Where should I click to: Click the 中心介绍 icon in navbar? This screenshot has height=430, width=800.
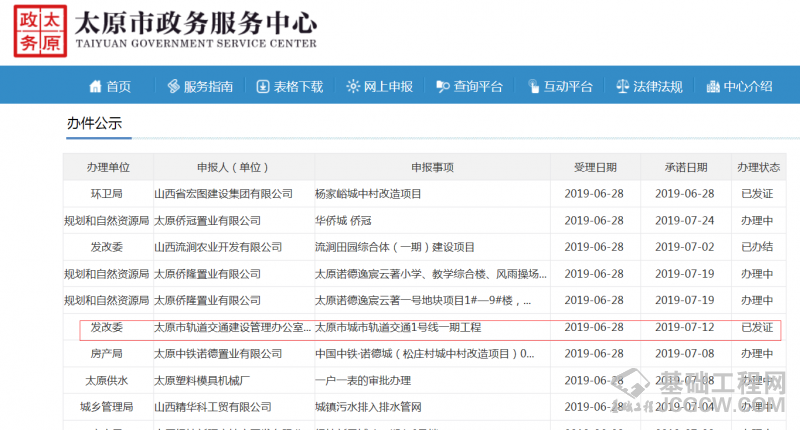[x=712, y=87]
